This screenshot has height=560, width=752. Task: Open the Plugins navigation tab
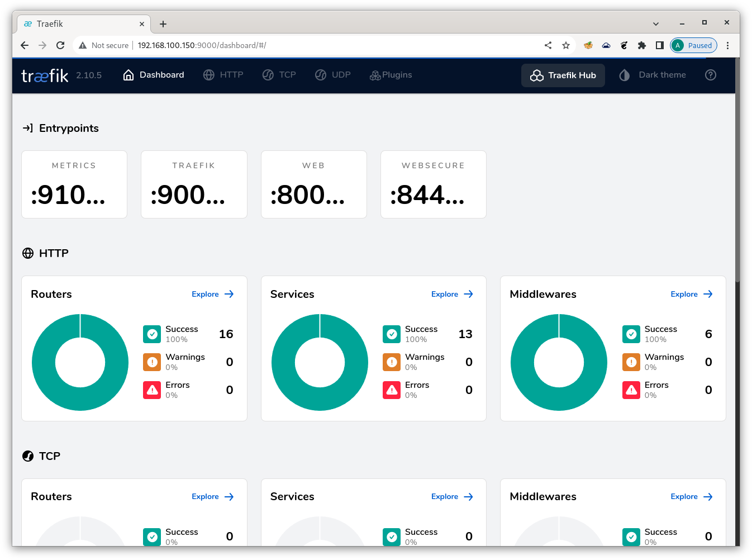(391, 75)
